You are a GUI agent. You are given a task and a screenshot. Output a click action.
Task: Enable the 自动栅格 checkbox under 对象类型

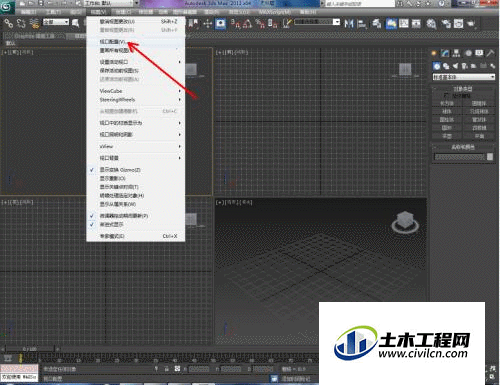(446, 95)
